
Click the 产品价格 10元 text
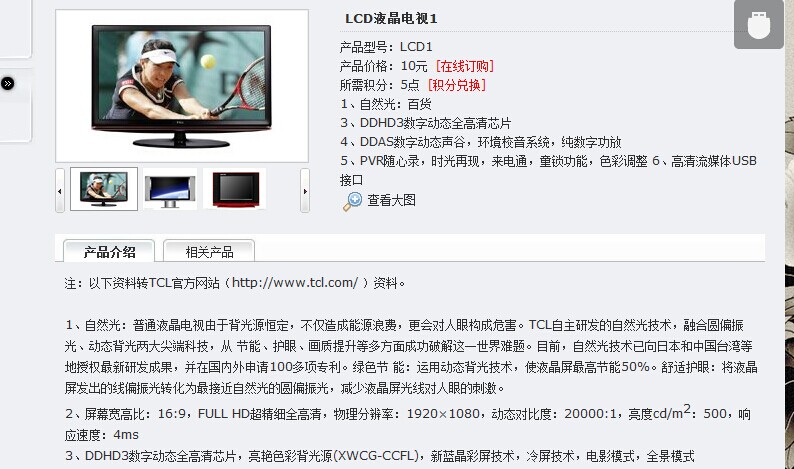[383, 66]
